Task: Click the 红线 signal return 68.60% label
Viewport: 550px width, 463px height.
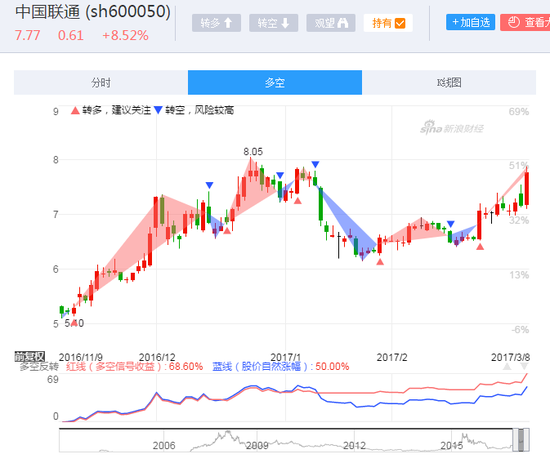Action: [x=134, y=367]
